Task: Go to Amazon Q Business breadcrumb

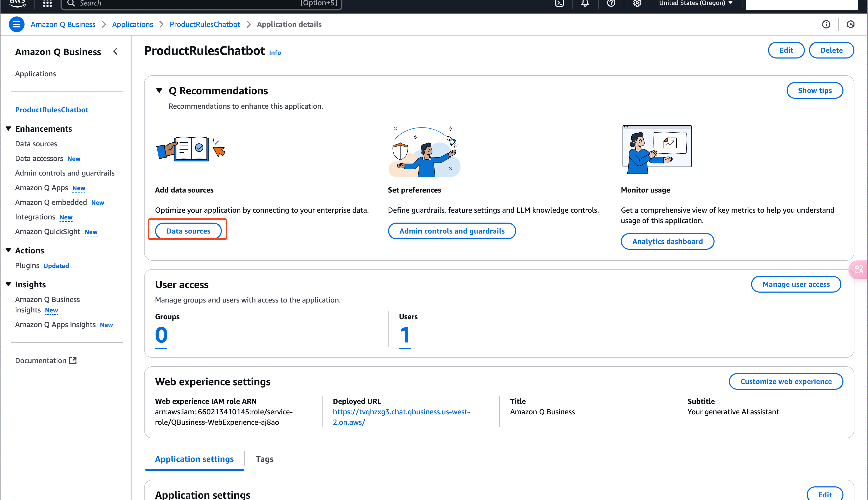Action: [x=63, y=24]
